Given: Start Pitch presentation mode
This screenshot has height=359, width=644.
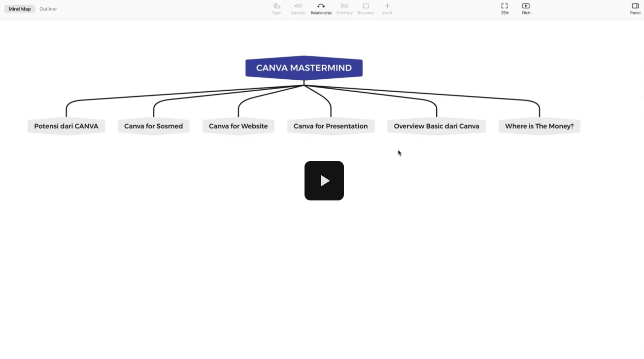Looking at the screenshot, I should pyautogui.click(x=526, y=8).
